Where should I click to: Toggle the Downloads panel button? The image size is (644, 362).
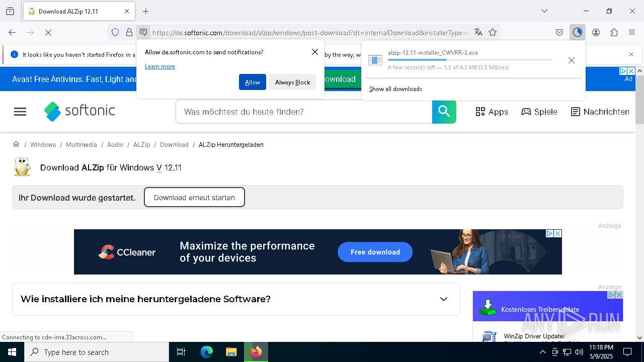(577, 33)
